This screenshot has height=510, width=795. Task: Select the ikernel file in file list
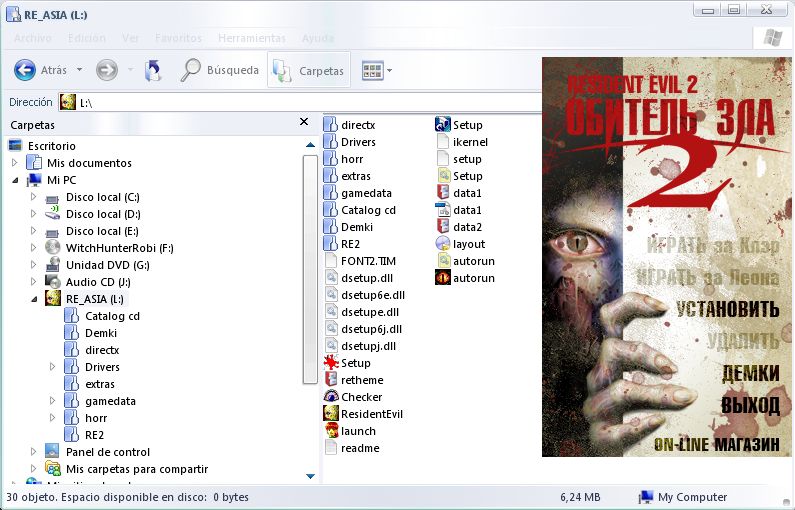click(444, 142)
